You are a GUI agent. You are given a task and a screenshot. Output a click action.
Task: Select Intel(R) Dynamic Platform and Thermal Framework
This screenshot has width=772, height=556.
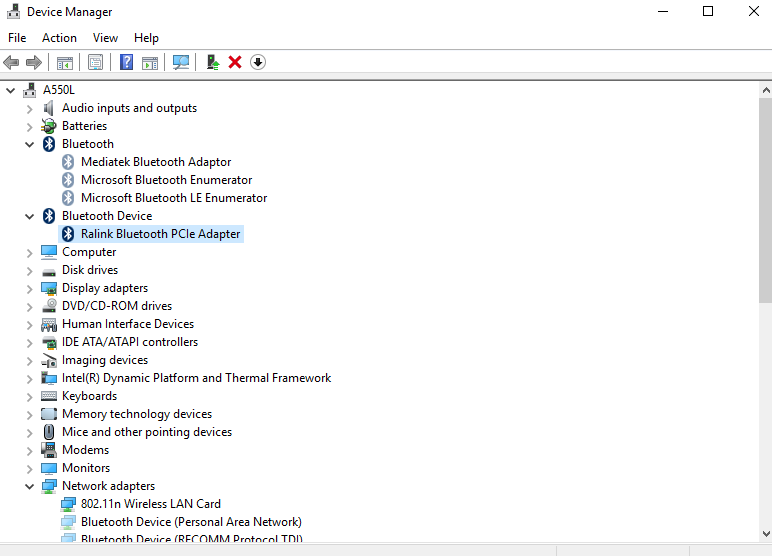(196, 378)
